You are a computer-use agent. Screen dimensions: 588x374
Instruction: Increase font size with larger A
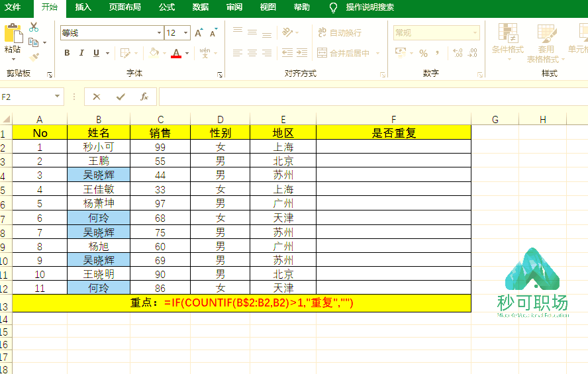coord(199,33)
